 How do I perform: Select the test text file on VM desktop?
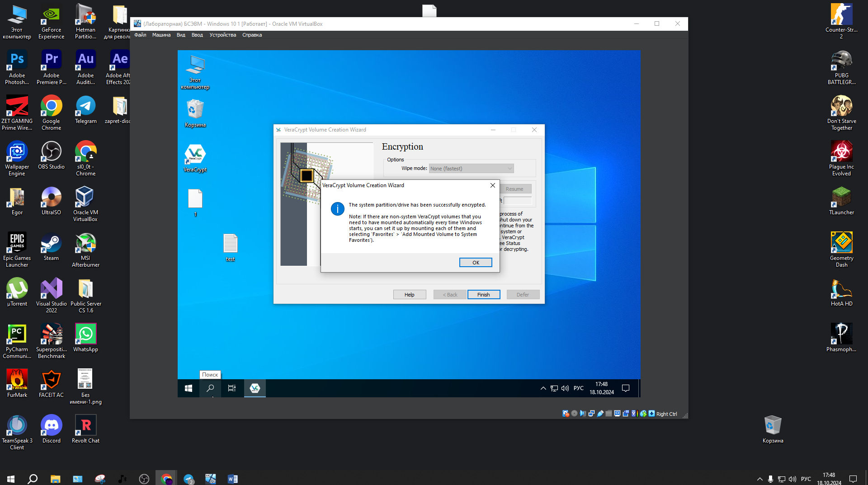(x=230, y=248)
